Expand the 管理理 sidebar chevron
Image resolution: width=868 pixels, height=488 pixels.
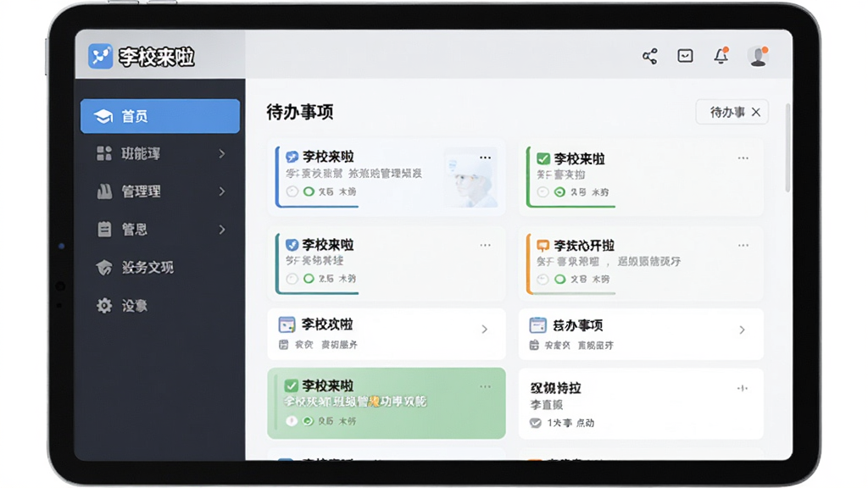(x=222, y=191)
